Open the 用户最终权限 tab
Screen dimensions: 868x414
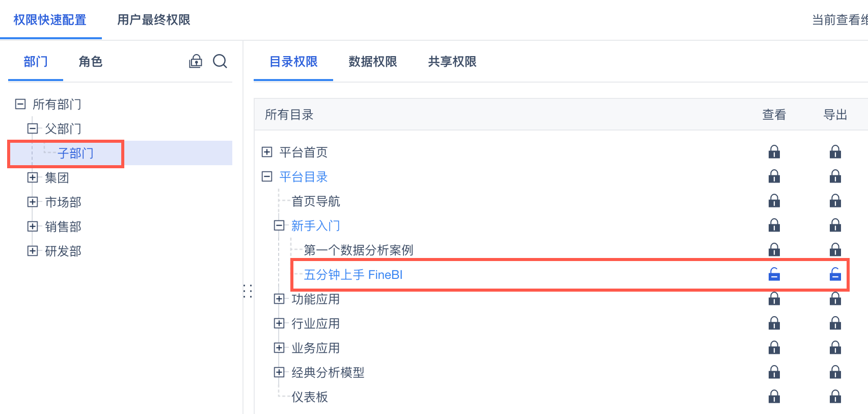coord(153,20)
